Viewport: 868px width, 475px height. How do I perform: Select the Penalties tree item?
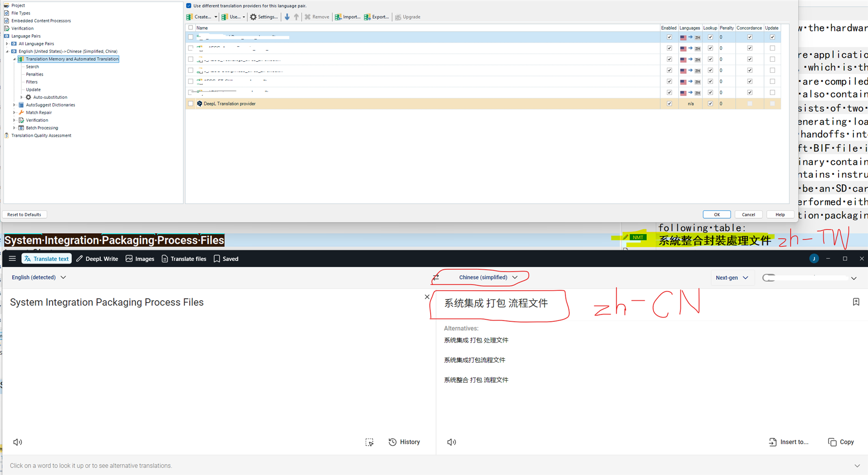coord(35,74)
